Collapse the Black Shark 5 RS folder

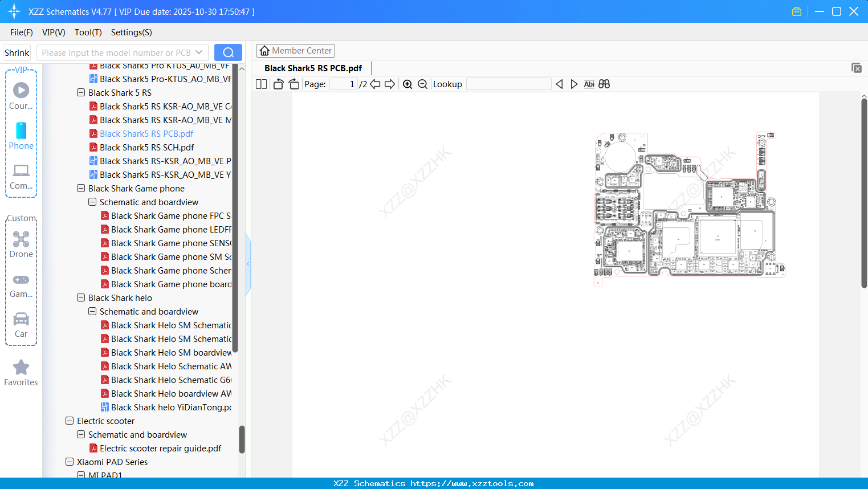[x=81, y=92]
